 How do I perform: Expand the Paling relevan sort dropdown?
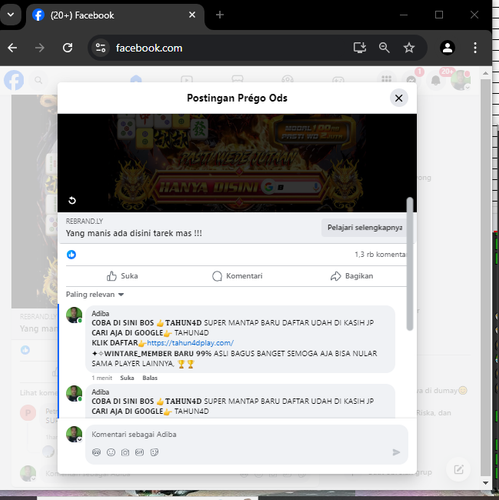[95, 294]
